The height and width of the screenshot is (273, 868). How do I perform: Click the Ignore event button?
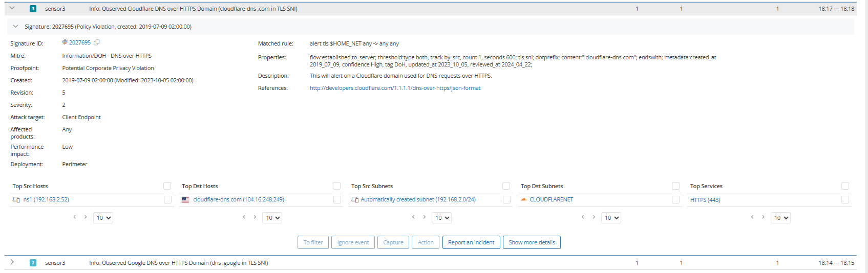pyautogui.click(x=353, y=242)
